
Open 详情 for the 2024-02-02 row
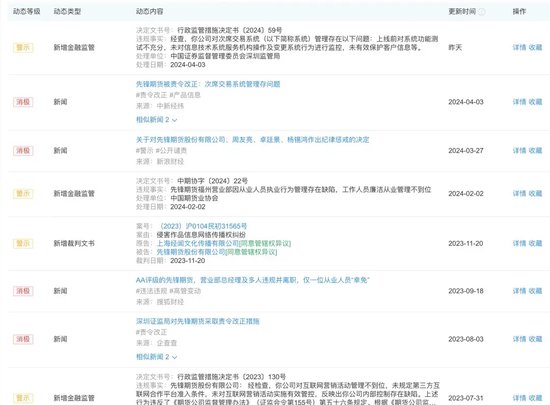[519, 194]
